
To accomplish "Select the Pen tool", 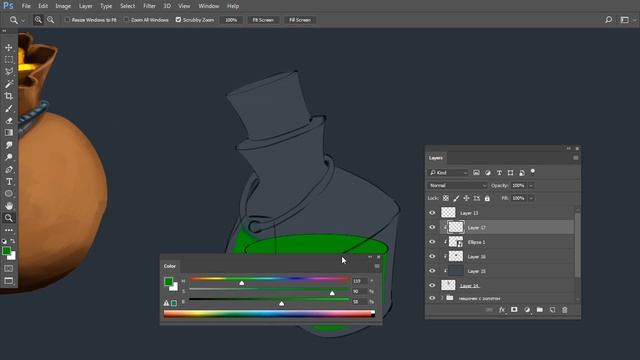I will tap(9, 169).
